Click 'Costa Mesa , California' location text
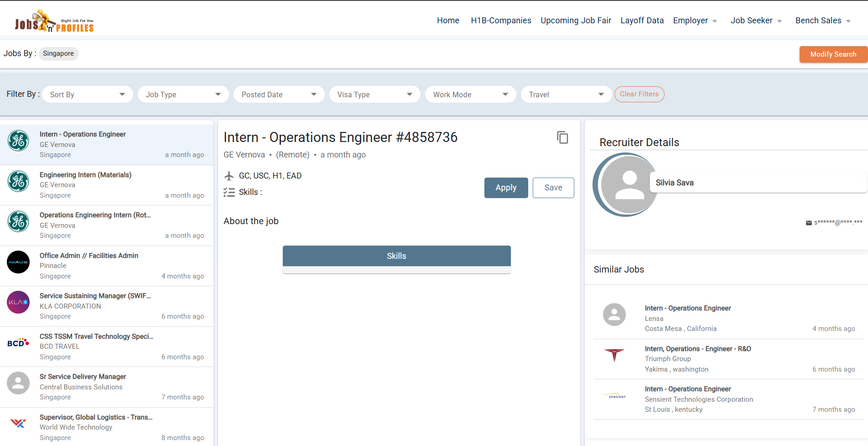The width and height of the screenshot is (868, 446). tap(681, 329)
